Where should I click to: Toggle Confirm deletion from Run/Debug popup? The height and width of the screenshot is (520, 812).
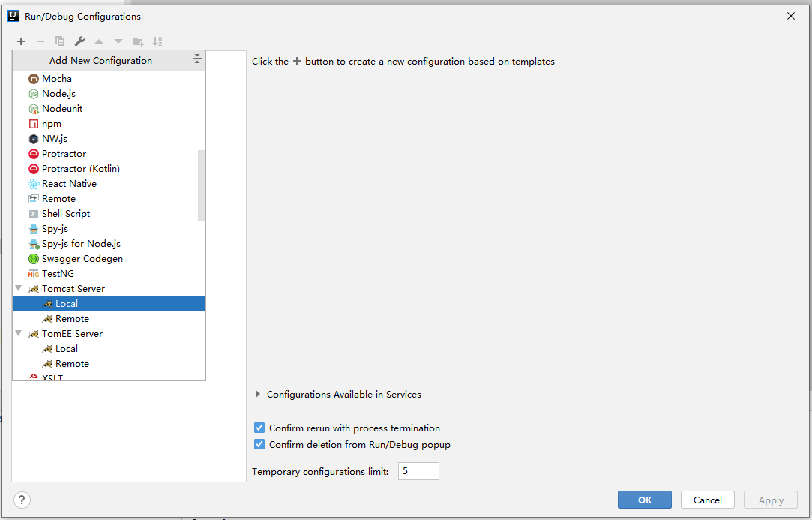coord(259,445)
